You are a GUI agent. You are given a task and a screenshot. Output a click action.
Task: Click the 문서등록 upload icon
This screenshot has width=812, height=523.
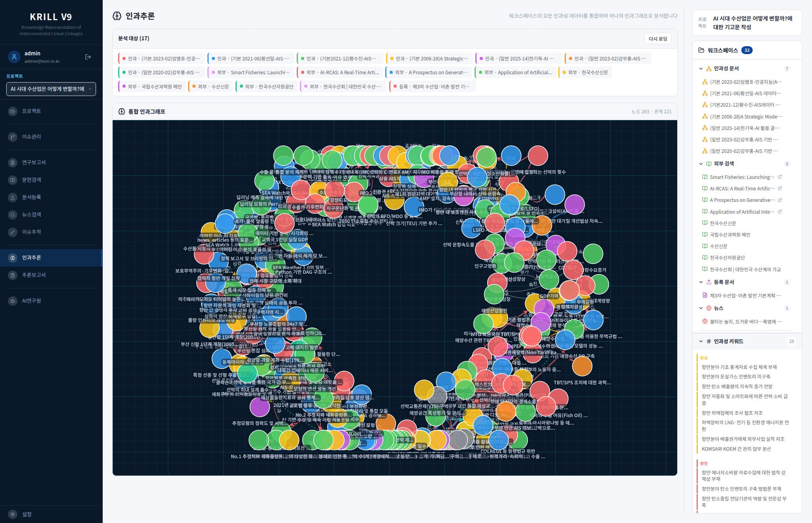pos(13,197)
